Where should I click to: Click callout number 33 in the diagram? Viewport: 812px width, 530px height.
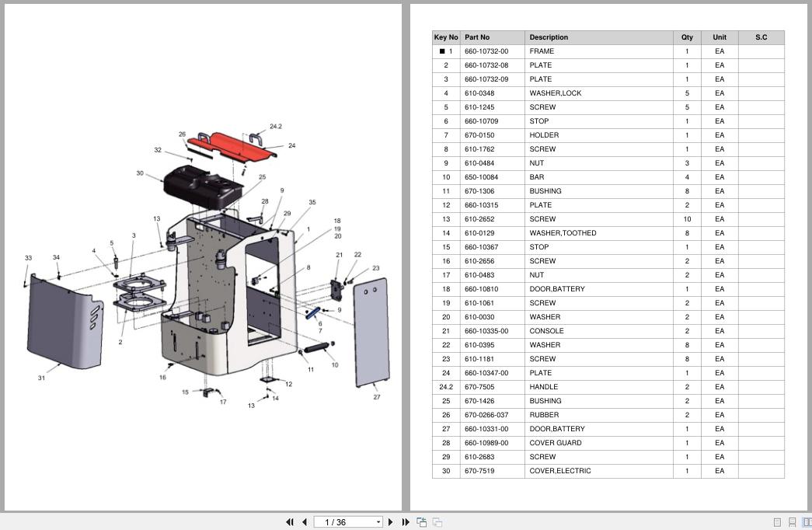(x=29, y=258)
